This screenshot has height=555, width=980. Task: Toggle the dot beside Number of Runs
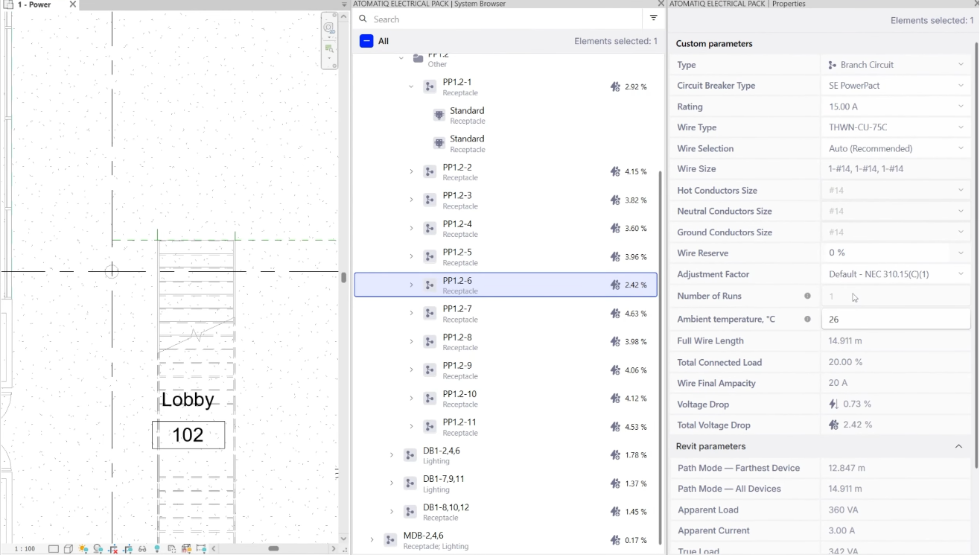[807, 296]
